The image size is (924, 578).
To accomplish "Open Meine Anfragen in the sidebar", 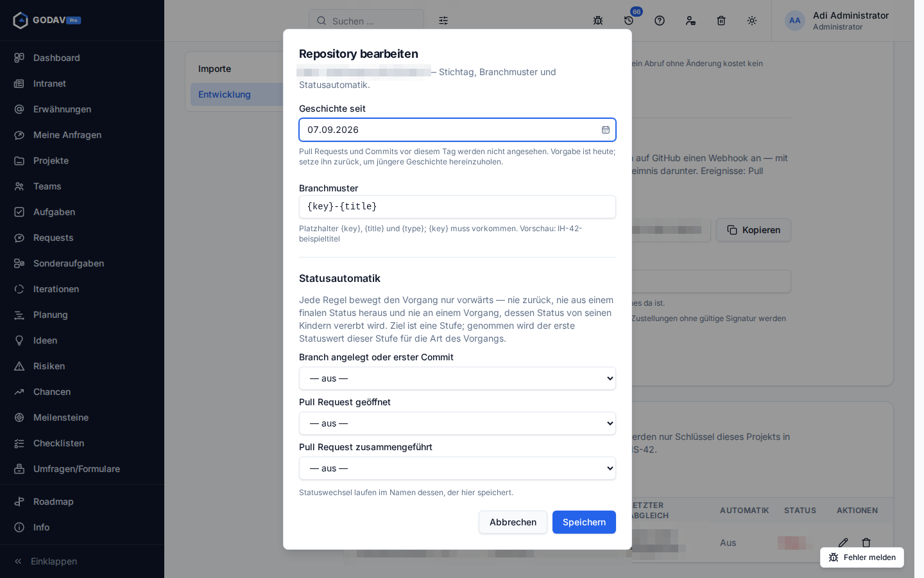I will point(82,135).
